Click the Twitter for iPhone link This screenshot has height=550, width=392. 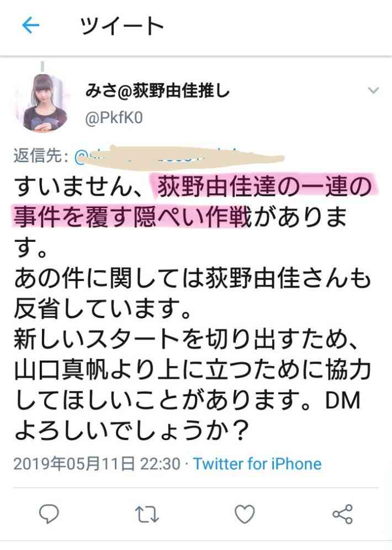coord(257,464)
